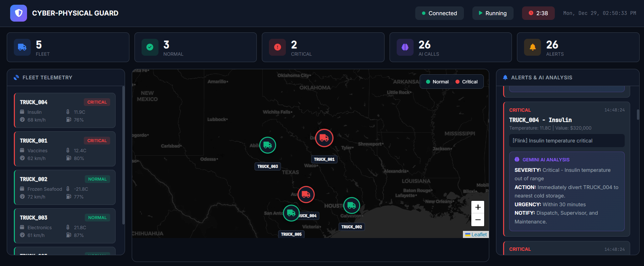Select the TRUCK_004 red marker on map
This screenshot has height=266, width=644.
[306, 194]
